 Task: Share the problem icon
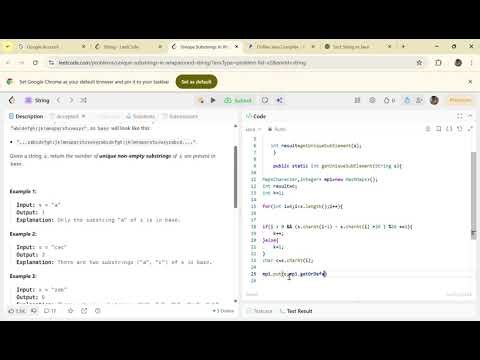point(84,311)
